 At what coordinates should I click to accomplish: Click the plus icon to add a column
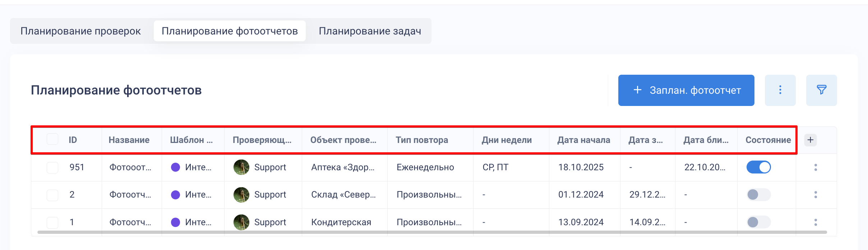pyautogui.click(x=810, y=140)
